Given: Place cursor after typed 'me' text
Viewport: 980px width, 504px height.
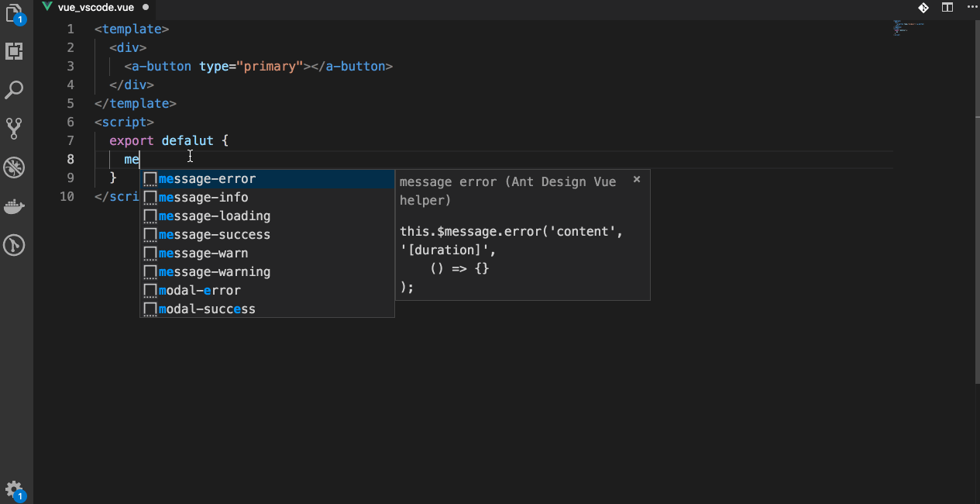Looking at the screenshot, I should (x=139, y=160).
